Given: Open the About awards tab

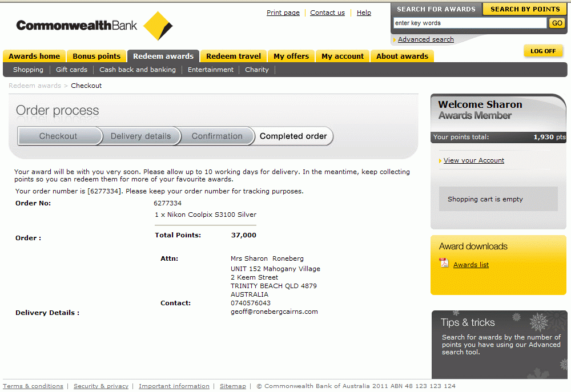Looking at the screenshot, I should click(402, 56).
